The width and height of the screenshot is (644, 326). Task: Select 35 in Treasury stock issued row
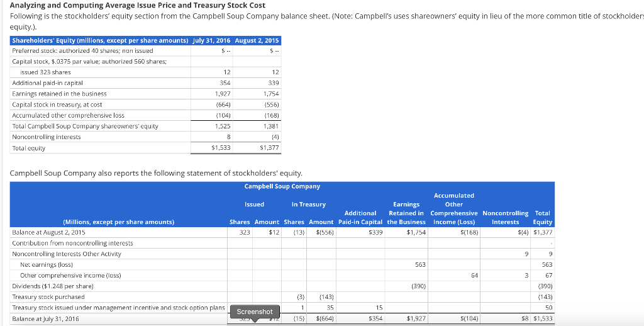coord(330,307)
